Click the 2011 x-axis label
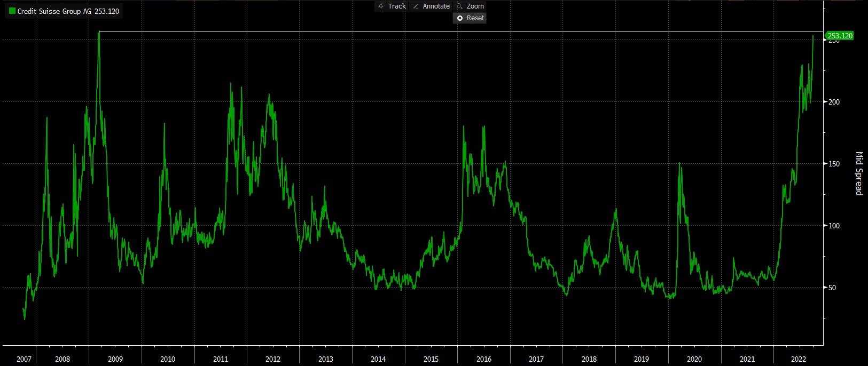The image size is (868, 366). point(221,359)
